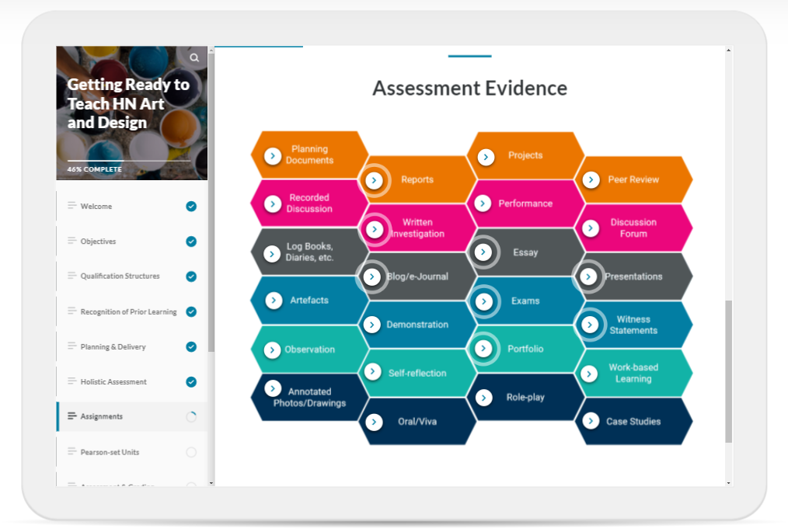The width and height of the screenshot is (788, 532).
Task: Select the Role-play hexagon tile
Action: (x=525, y=398)
